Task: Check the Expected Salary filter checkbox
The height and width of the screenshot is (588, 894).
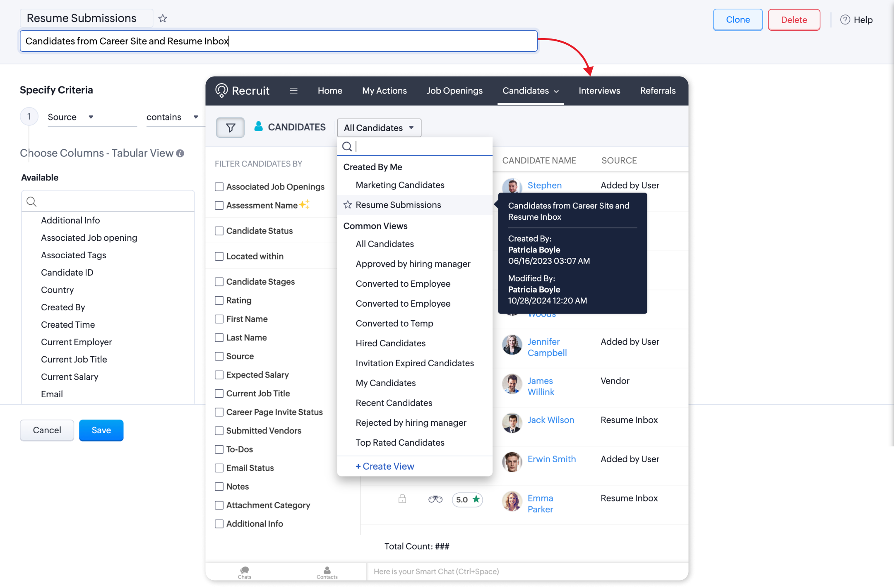Action: coord(219,375)
